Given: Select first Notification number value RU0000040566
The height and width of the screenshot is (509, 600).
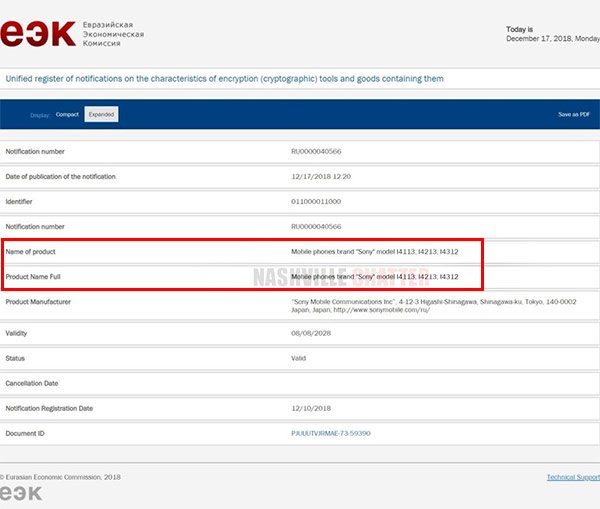Looking at the screenshot, I should (x=316, y=152).
